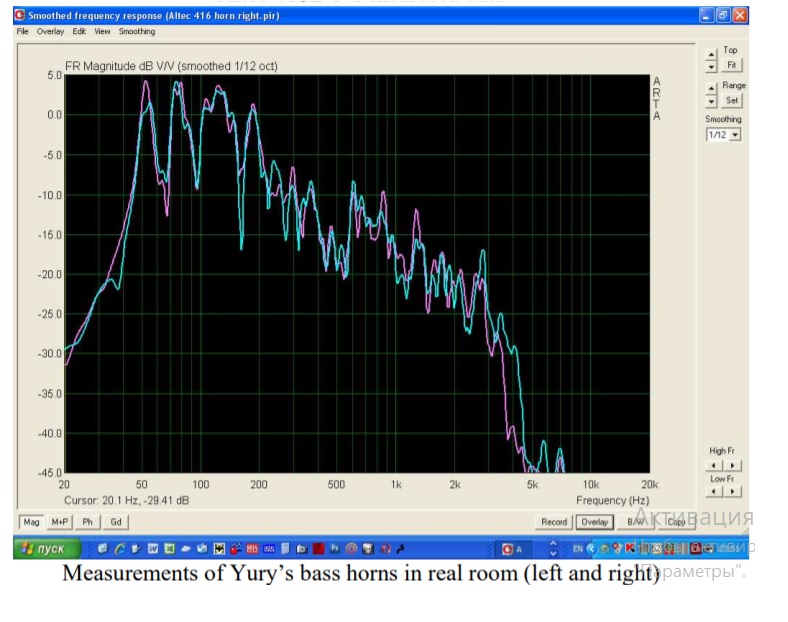Increase Range with the up arrow
The width and height of the screenshot is (788, 622).
click(x=711, y=89)
